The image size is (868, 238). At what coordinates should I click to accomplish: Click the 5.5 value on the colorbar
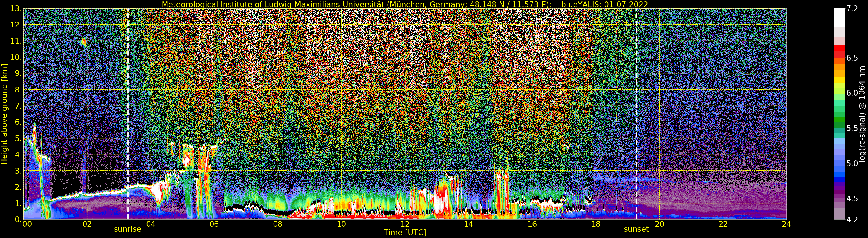coord(852,128)
